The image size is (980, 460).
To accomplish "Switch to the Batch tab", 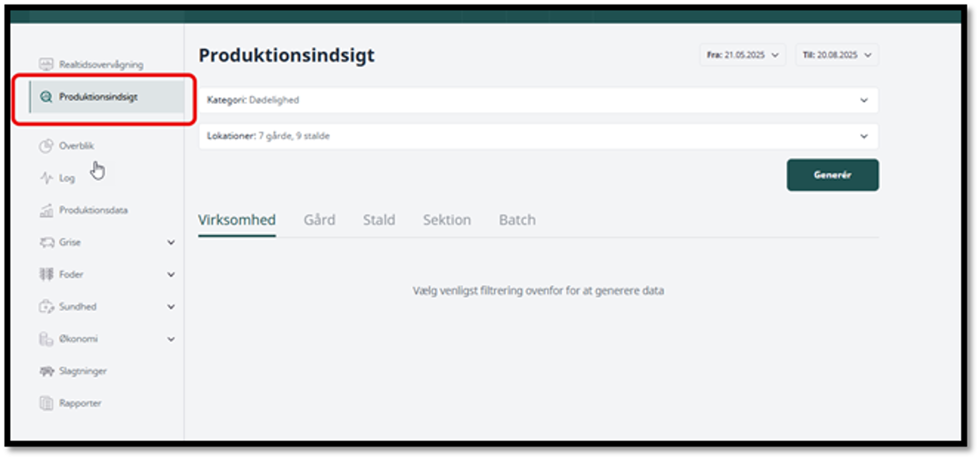I will (x=517, y=220).
